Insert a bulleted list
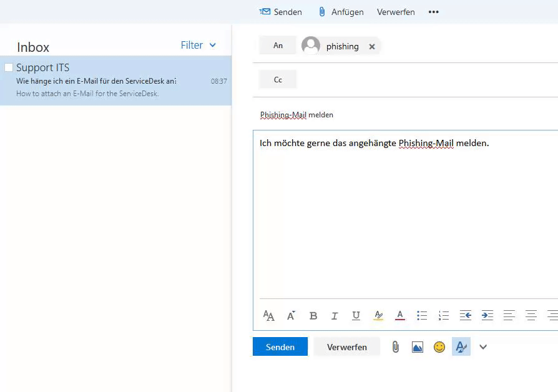This screenshot has height=392, width=558. [422, 316]
